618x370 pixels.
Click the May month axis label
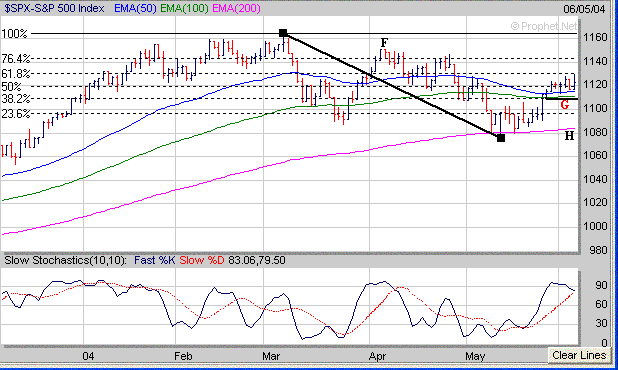pyautogui.click(x=475, y=357)
